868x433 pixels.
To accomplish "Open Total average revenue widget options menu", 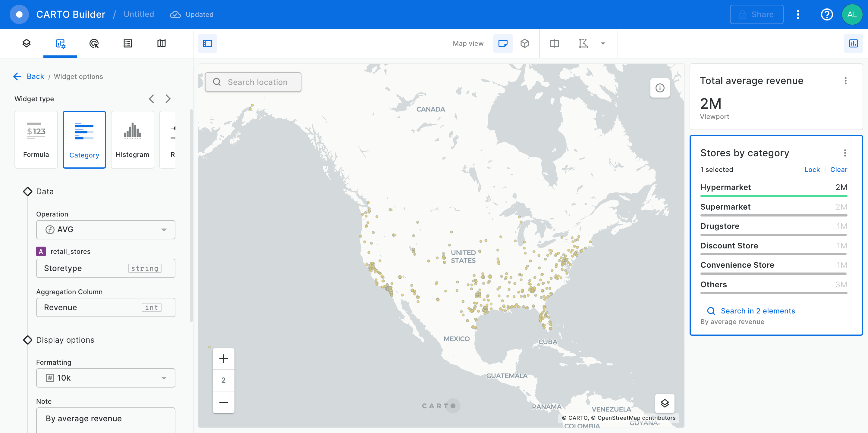I will coord(845,80).
